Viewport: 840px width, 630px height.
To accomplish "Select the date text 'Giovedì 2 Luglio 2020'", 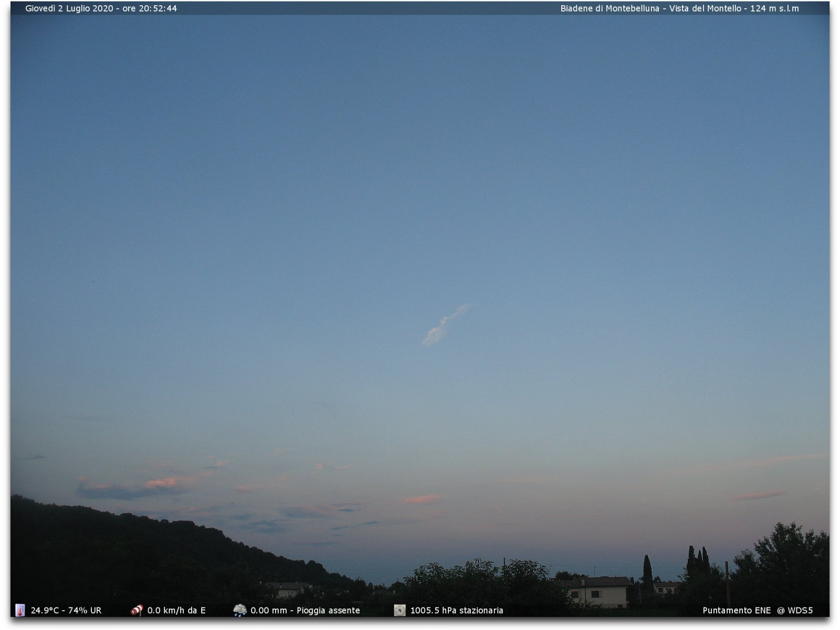I will tap(69, 8).
